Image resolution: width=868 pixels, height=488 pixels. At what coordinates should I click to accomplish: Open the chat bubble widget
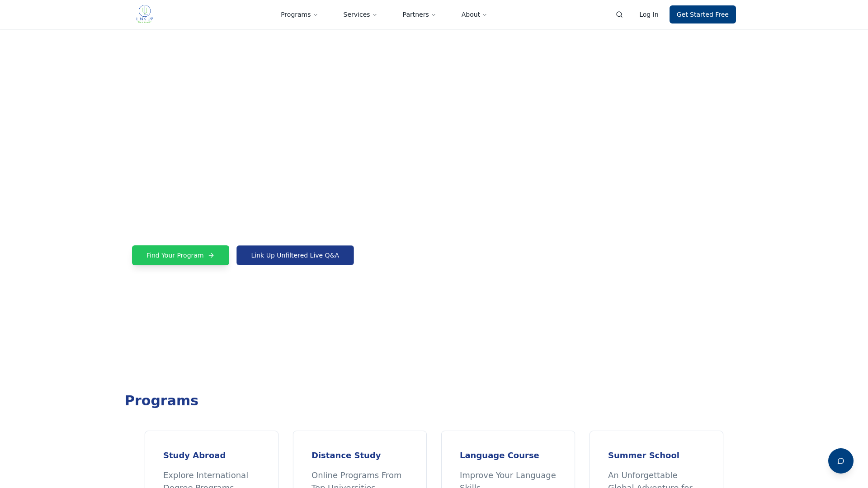[x=840, y=461]
